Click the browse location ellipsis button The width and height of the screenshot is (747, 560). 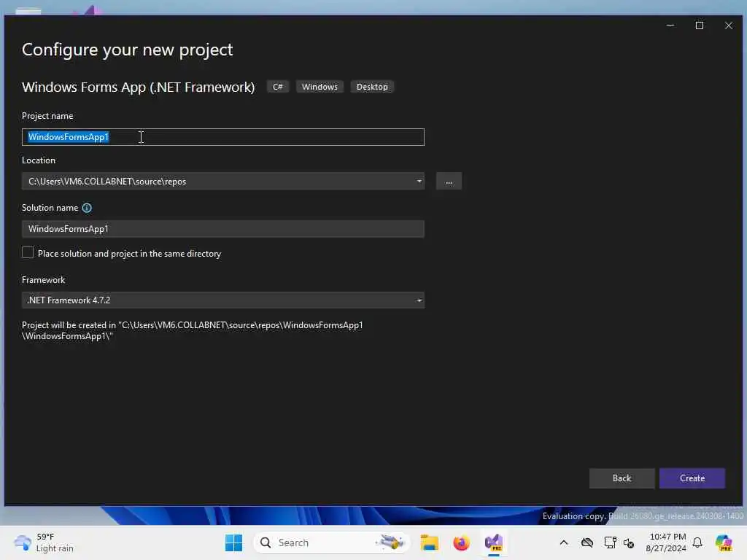[x=449, y=182]
